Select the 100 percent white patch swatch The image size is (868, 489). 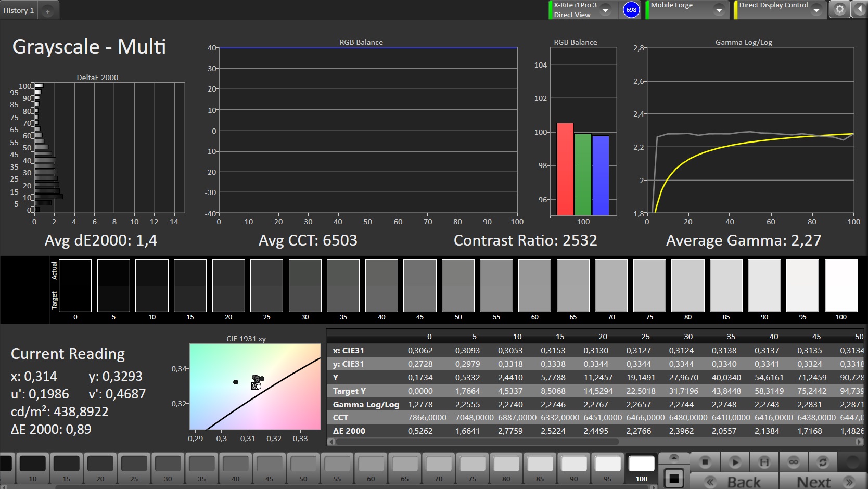pyautogui.click(x=641, y=468)
